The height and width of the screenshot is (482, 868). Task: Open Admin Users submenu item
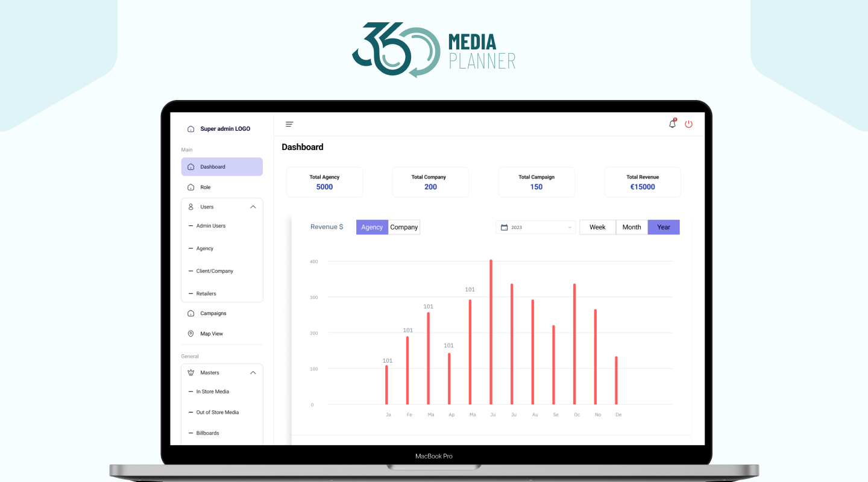click(x=210, y=226)
